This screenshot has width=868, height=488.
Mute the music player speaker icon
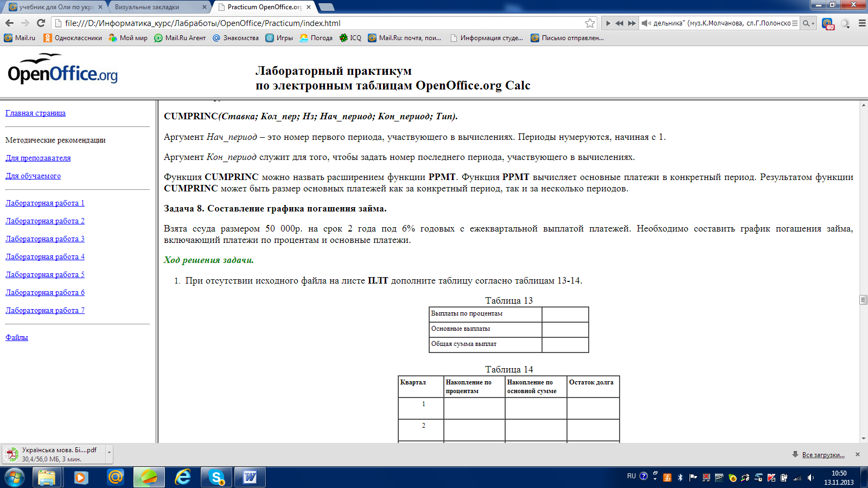pos(646,23)
